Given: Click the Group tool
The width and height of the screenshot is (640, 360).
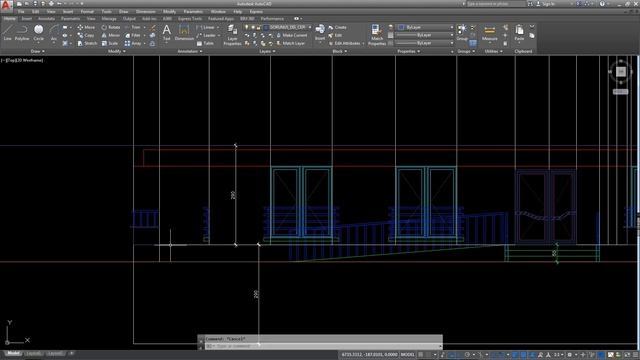Looking at the screenshot, I should (462, 33).
